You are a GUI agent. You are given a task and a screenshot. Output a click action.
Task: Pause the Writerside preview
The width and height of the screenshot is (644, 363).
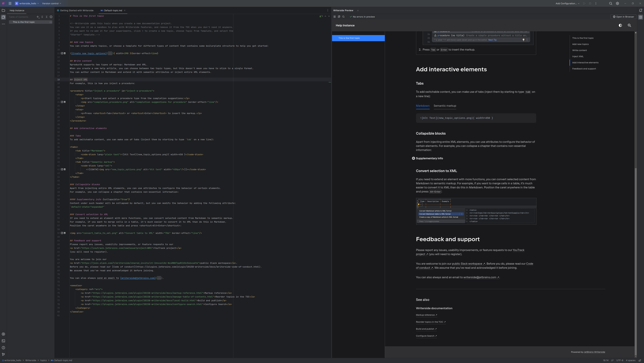pos(334,17)
